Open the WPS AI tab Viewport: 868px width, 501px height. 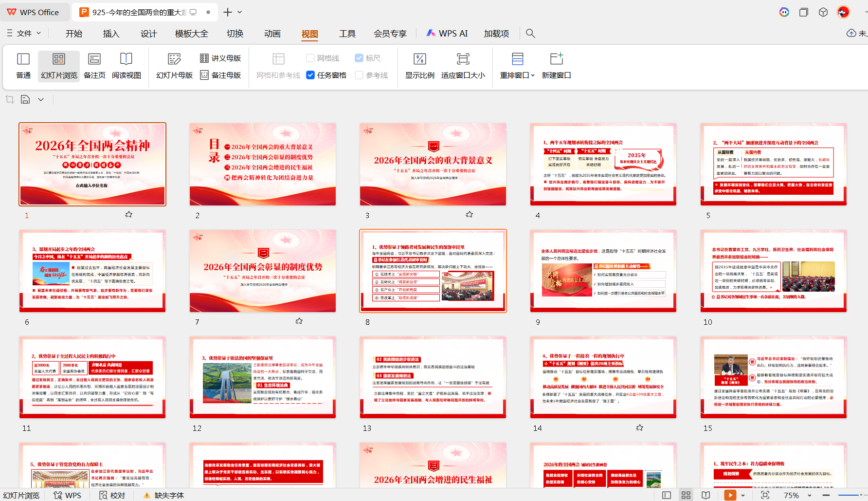pyautogui.click(x=447, y=33)
